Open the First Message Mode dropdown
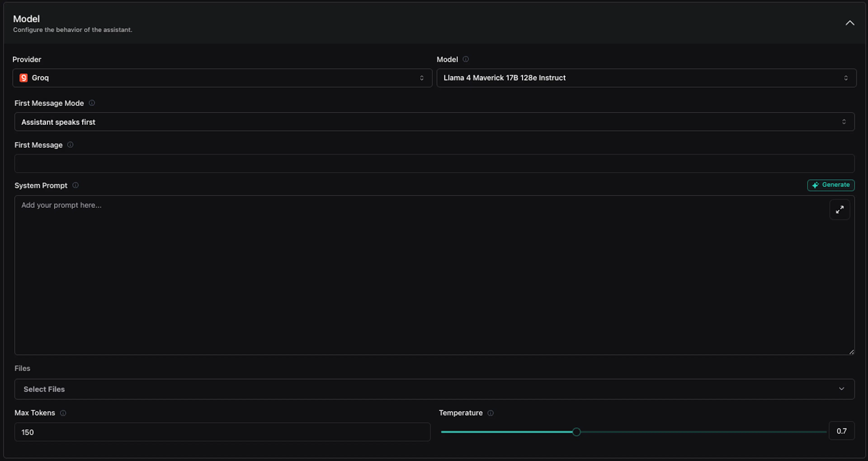868x461 pixels. tap(434, 122)
